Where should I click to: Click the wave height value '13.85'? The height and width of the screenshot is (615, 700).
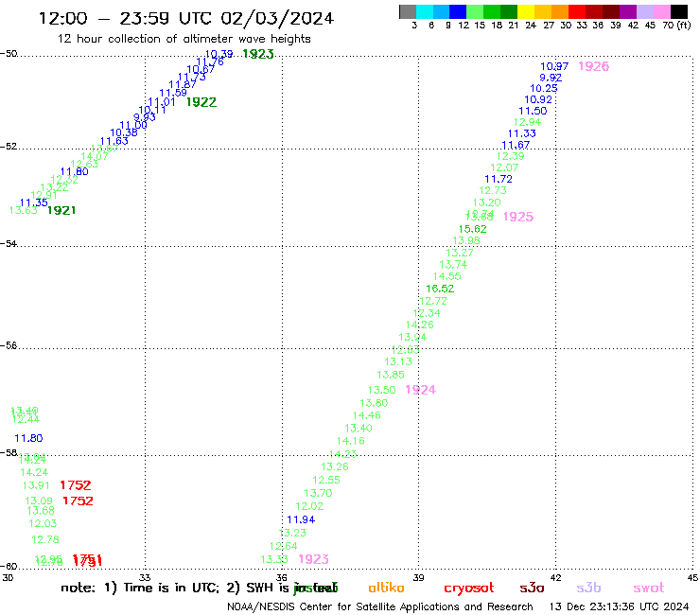point(391,375)
